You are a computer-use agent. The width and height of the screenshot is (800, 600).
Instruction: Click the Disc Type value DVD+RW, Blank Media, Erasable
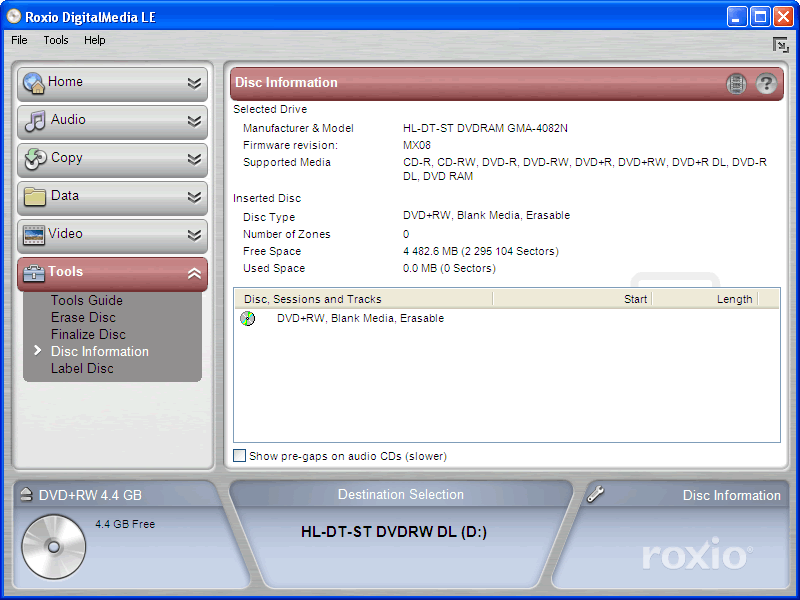[x=486, y=215]
